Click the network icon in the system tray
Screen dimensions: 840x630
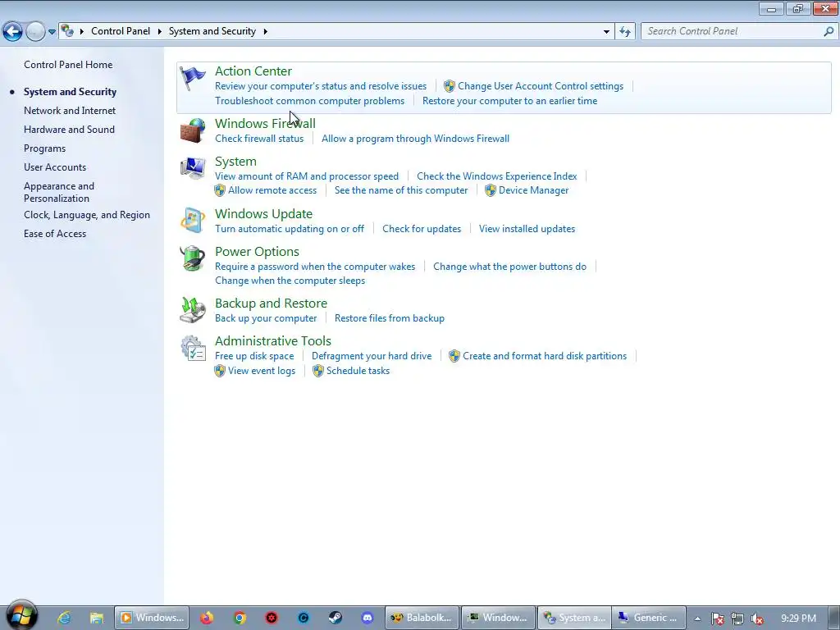[737, 619]
